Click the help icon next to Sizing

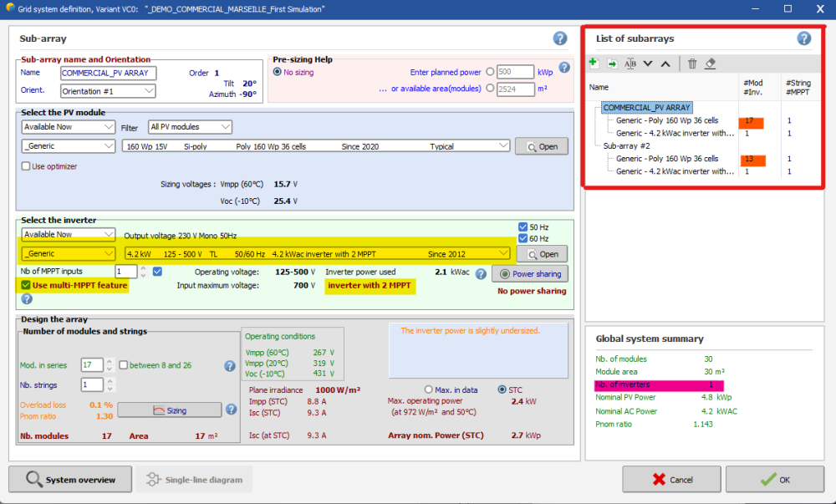231,410
